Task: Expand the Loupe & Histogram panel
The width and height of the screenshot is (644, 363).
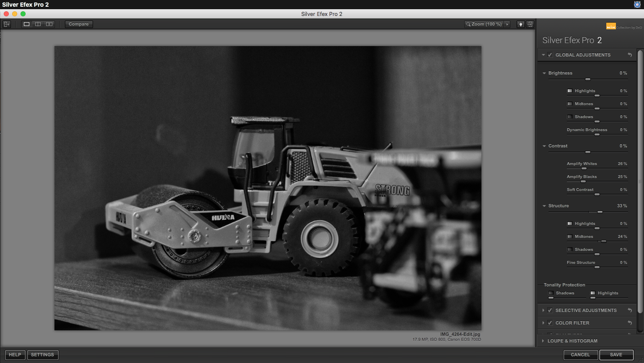Action: 543,341
